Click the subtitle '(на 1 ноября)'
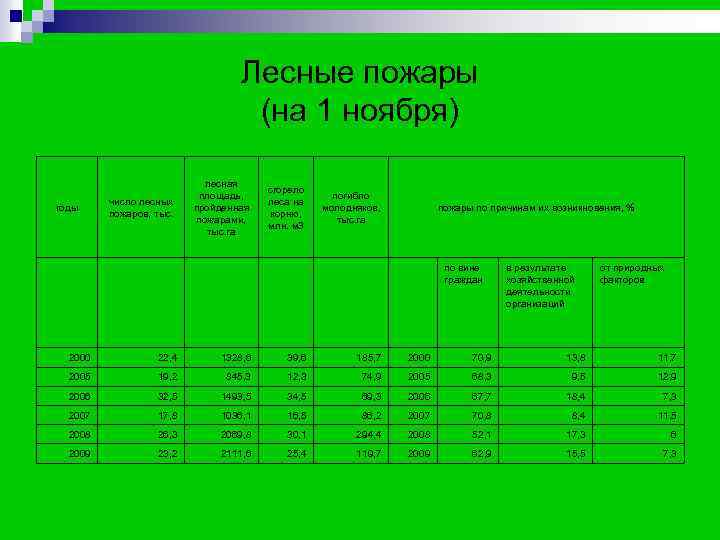The height and width of the screenshot is (540, 720). tap(360, 111)
